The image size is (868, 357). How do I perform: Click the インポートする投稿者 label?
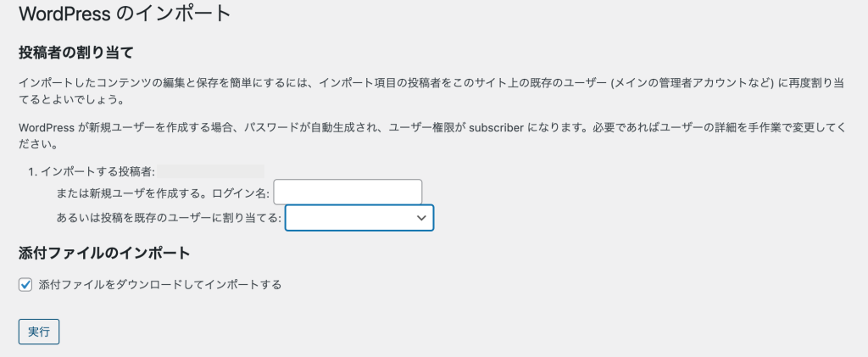(x=97, y=171)
